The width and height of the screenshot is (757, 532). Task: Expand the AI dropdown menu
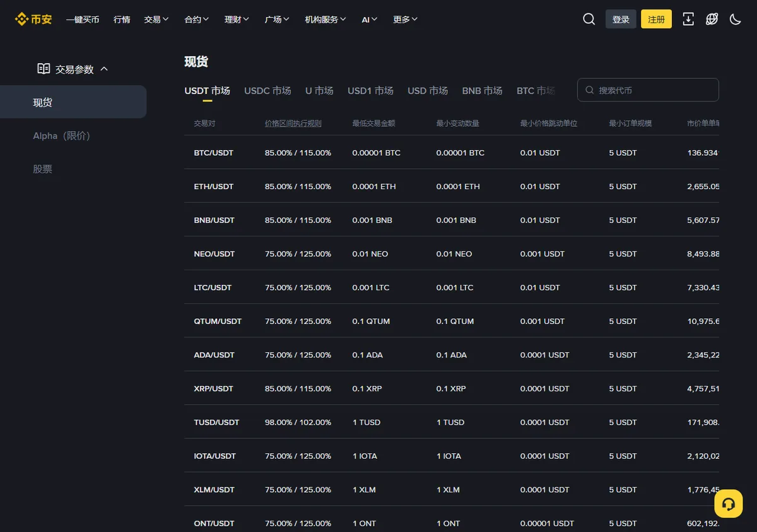pos(370,19)
